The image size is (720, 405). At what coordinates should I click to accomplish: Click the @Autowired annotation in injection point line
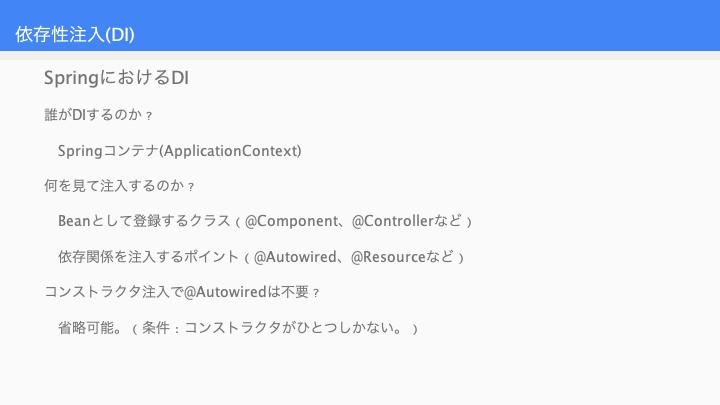(x=295, y=257)
